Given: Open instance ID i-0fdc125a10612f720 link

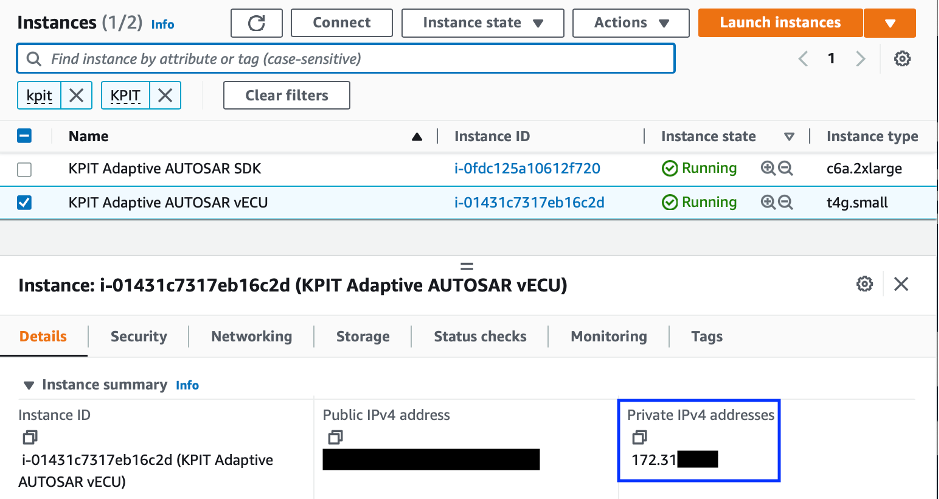Looking at the screenshot, I should [528, 168].
